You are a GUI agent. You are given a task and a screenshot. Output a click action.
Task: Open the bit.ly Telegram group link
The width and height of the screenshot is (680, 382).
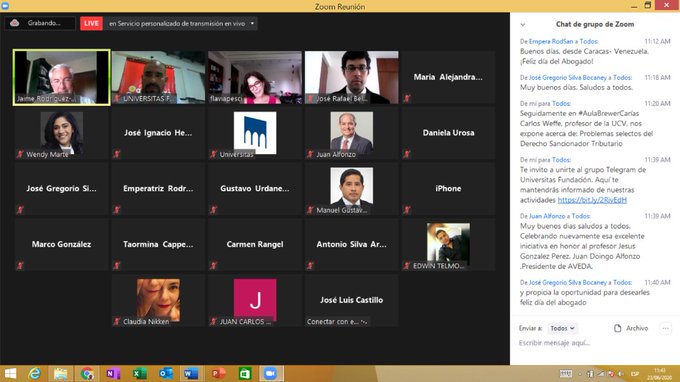(x=592, y=200)
